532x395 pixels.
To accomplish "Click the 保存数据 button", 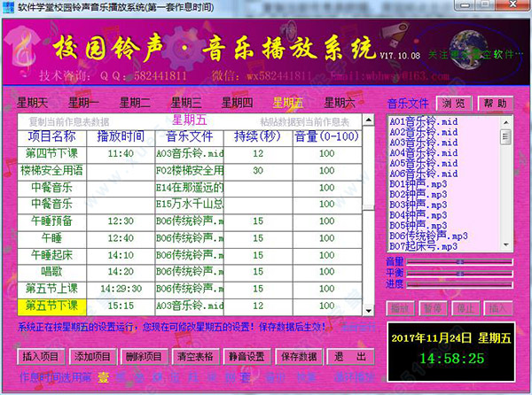I will [299, 356].
